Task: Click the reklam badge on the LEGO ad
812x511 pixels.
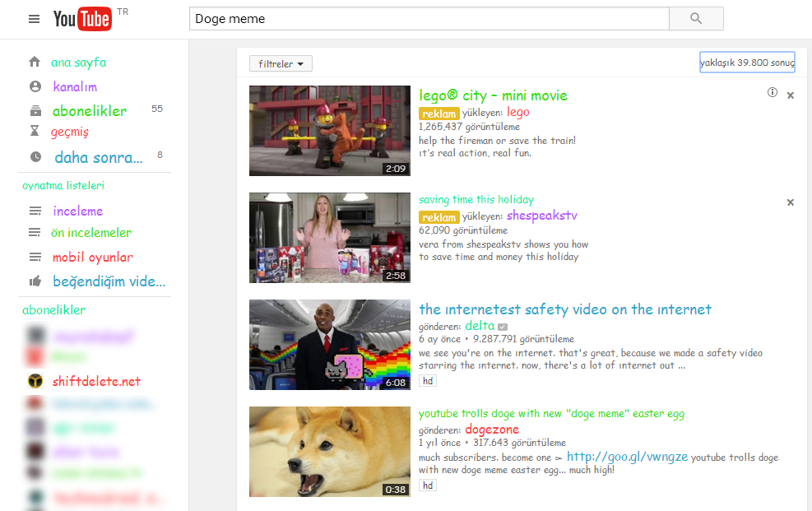Action: [x=439, y=114]
